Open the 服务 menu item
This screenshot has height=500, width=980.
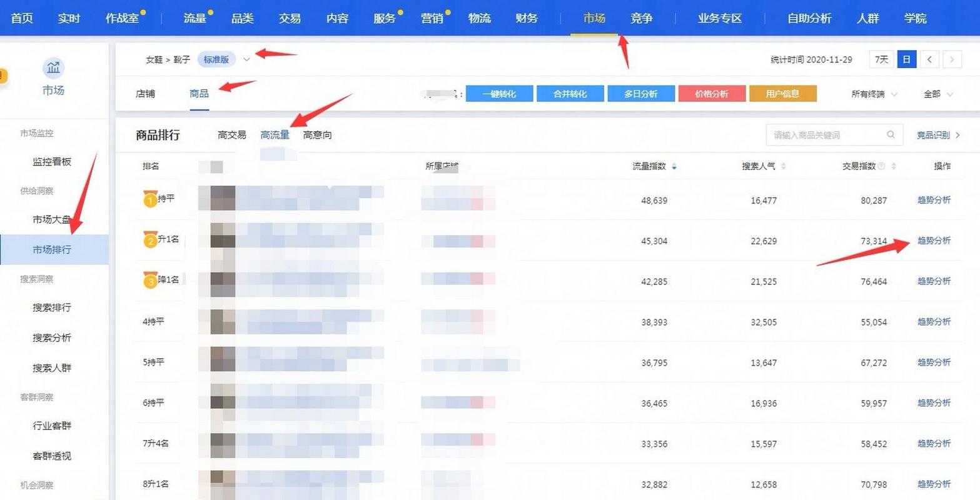(385, 18)
